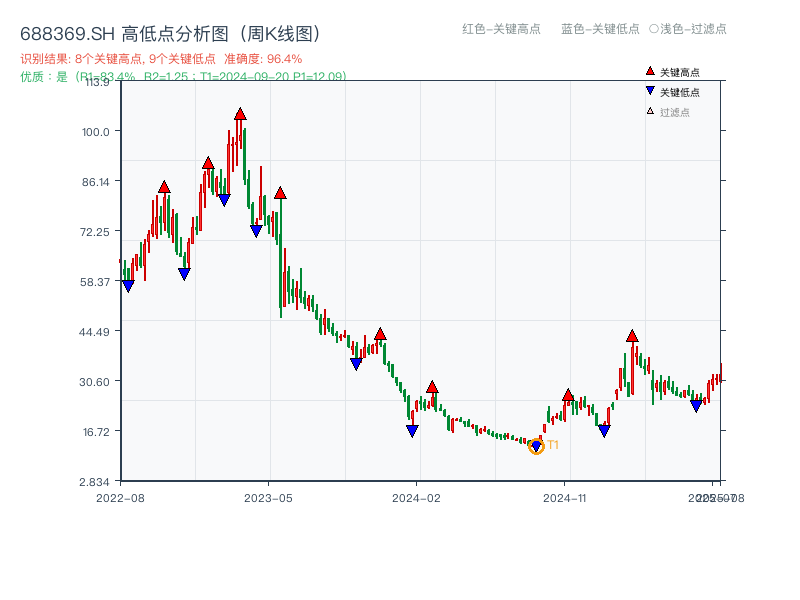Click the highest red peak marker near 2023-05

pyautogui.click(x=238, y=115)
